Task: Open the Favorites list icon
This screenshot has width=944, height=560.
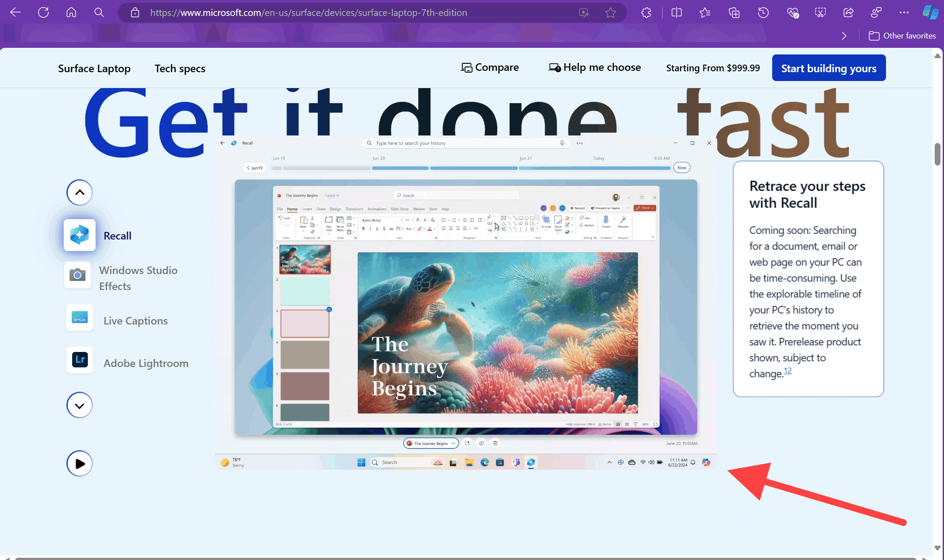Action: [705, 13]
